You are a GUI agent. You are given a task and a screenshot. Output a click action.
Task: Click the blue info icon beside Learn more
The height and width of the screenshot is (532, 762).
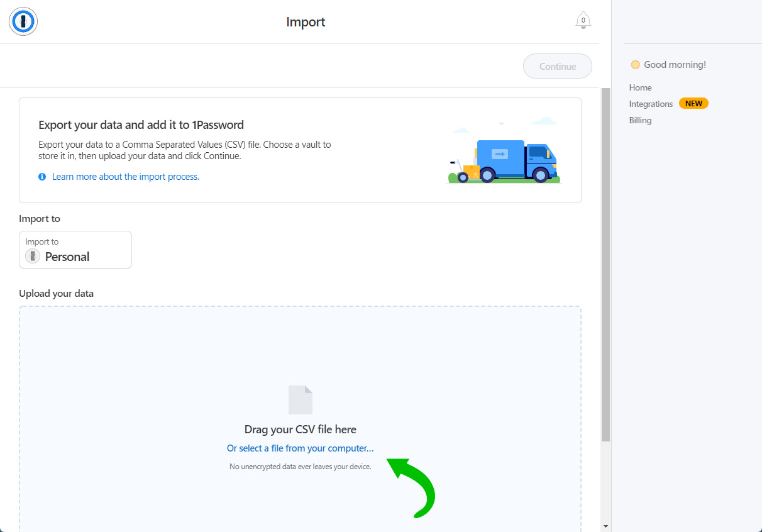42,177
